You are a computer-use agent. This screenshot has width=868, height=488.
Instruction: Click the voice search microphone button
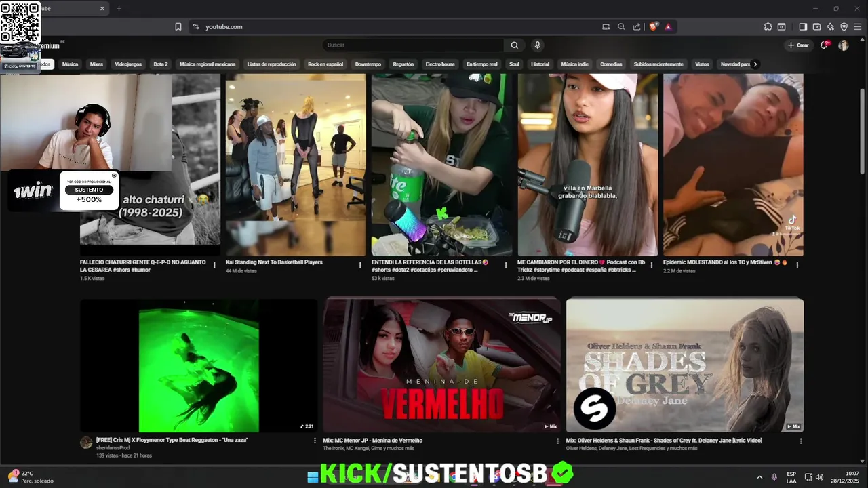pyautogui.click(x=538, y=45)
